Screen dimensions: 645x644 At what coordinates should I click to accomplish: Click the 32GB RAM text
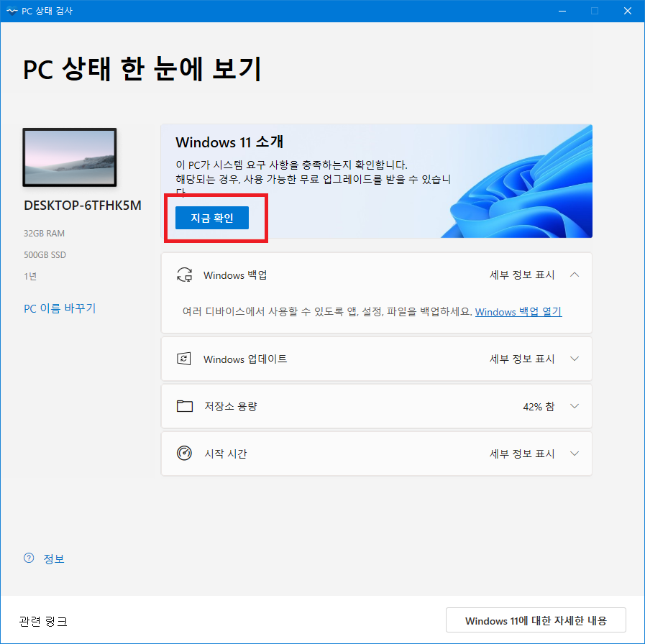[x=44, y=233]
